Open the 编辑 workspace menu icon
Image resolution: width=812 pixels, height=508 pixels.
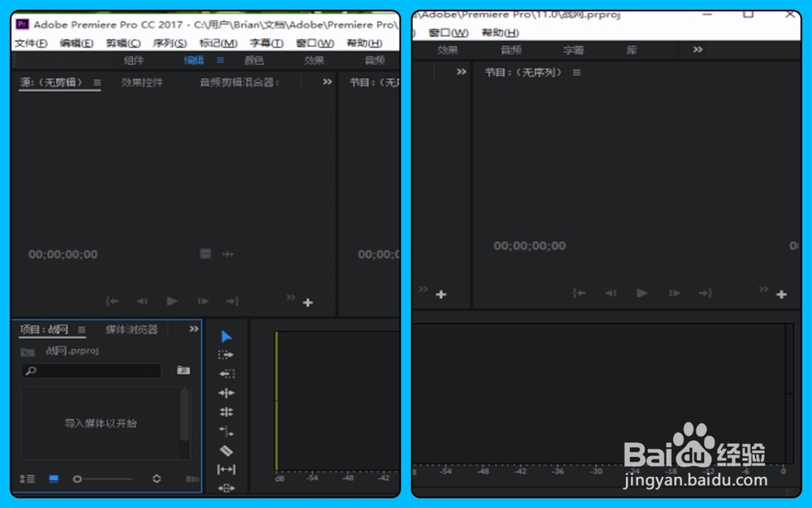point(220,60)
